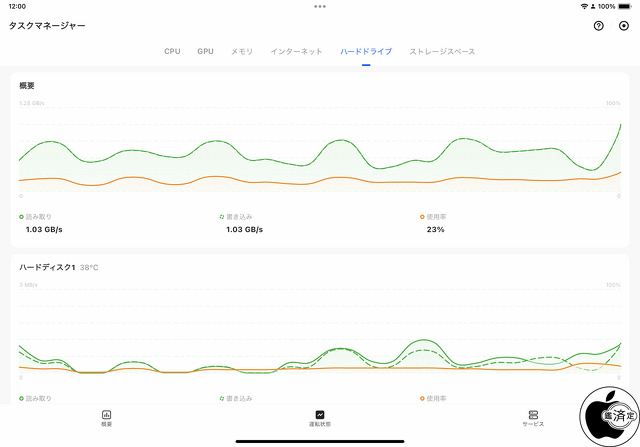Toggle 書き込み legend in 概要 chart
The height and width of the screenshot is (447, 640).
[238, 216]
